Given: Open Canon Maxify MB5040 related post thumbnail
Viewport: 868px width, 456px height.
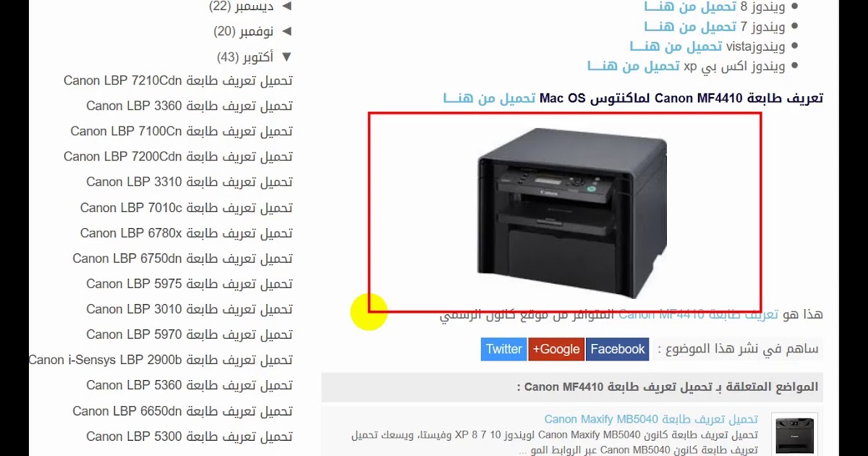Looking at the screenshot, I should [794, 434].
